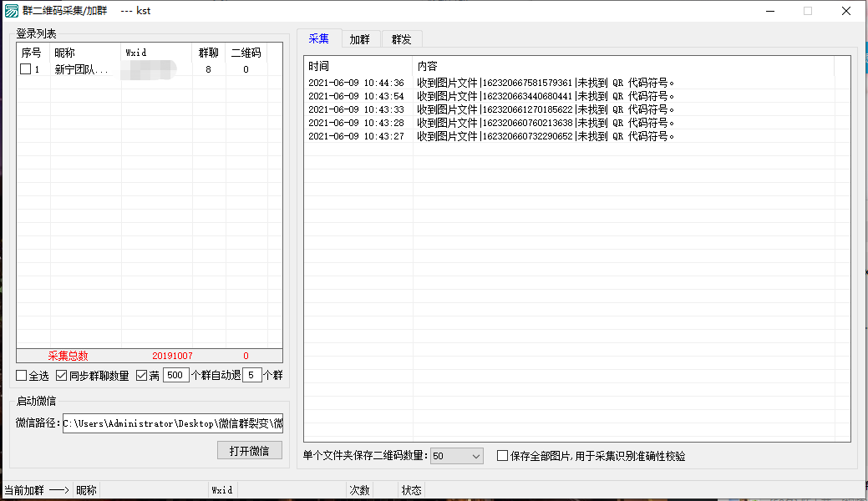Click the 微信路径 input field

pyautogui.click(x=173, y=423)
